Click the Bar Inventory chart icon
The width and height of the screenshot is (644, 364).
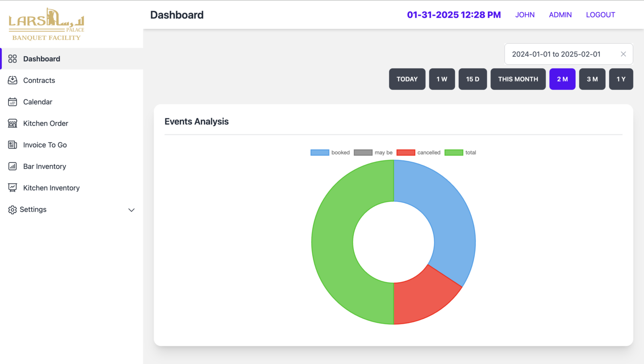(x=13, y=166)
